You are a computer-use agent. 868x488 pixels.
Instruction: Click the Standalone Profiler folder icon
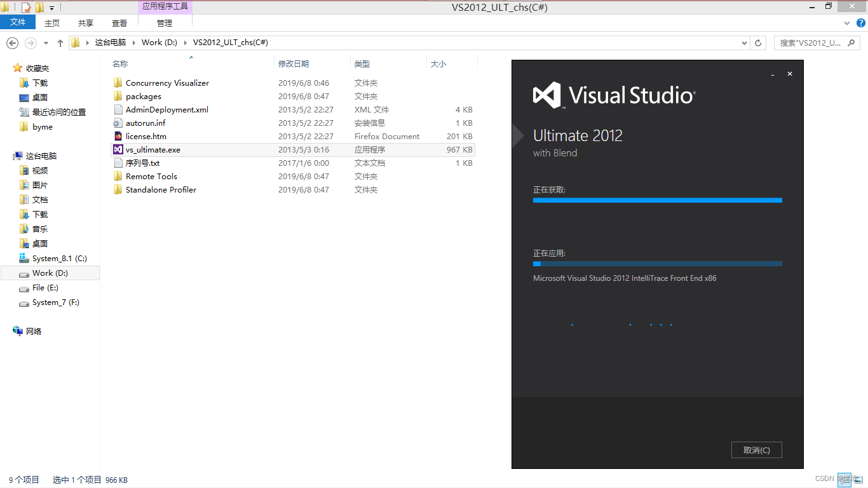118,189
